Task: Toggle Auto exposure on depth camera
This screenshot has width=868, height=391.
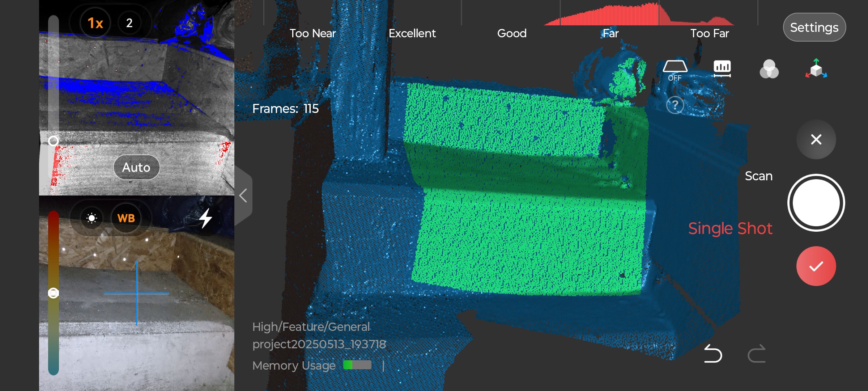Action: pos(136,167)
